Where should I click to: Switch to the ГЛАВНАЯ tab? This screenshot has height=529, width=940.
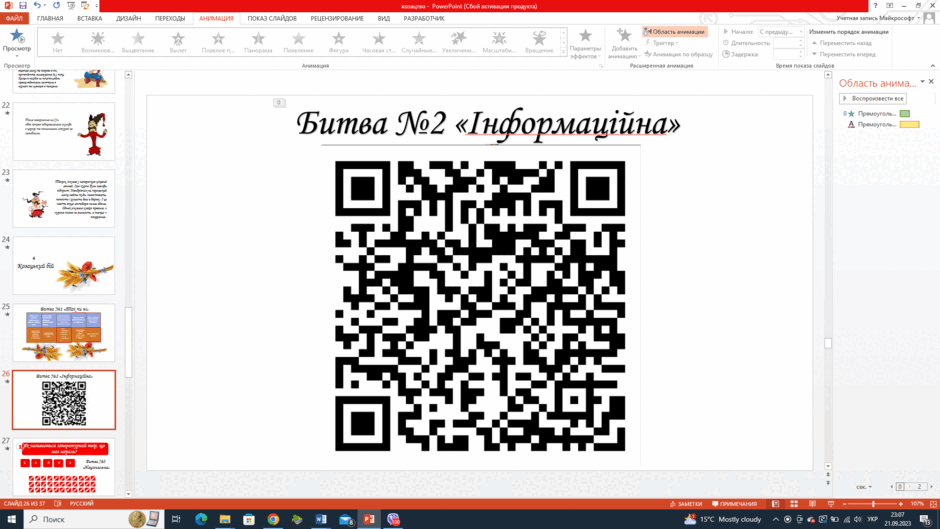tap(50, 19)
